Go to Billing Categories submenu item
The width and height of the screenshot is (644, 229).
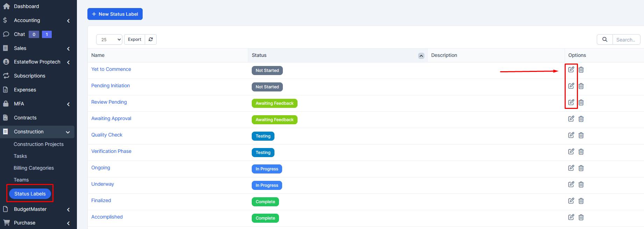pos(34,168)
